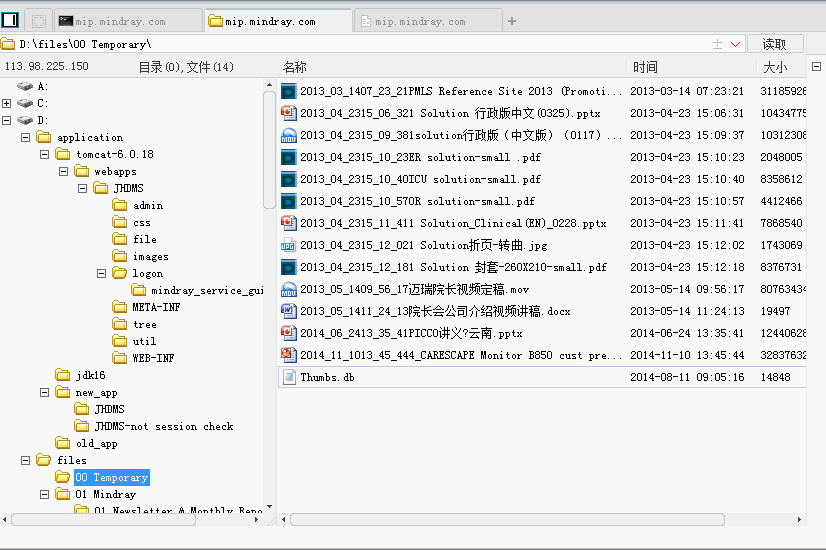Switch to the third mip.mindray.com document tab
This screenshot has width=826, height=550.
(x=428, y=21)
